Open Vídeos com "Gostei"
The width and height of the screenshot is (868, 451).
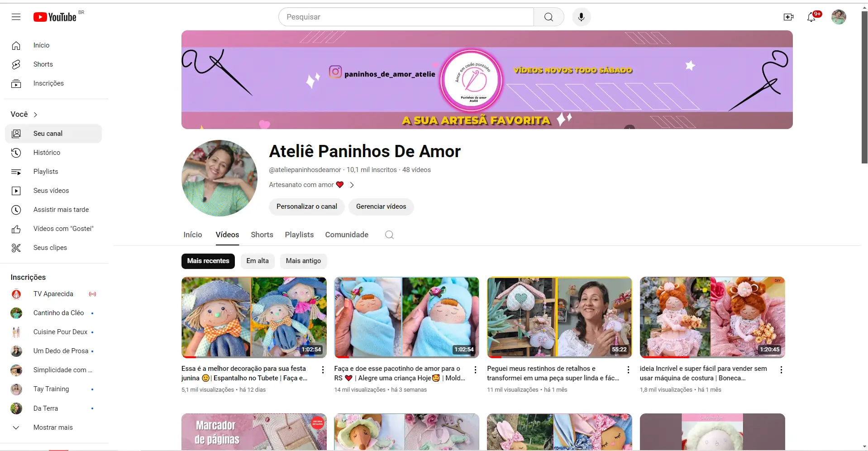[53, 229]
